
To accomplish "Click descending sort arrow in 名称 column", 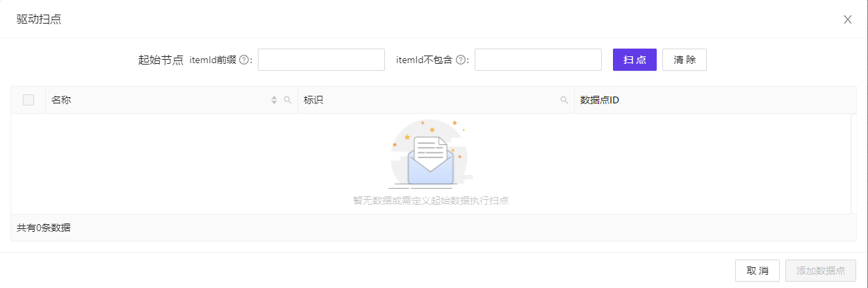I will pyautogui.click(x=274, y=103).
